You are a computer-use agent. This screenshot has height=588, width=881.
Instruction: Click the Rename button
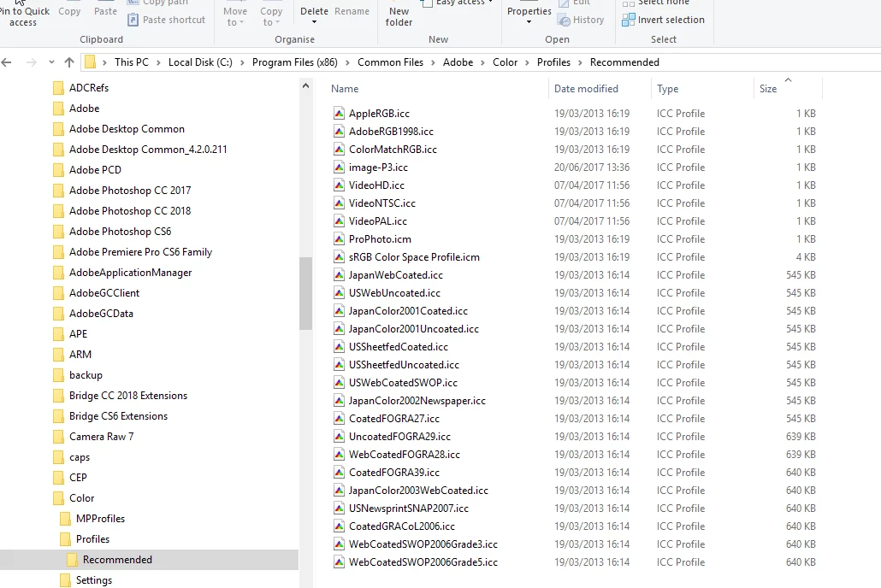click(x=352, y=11)
